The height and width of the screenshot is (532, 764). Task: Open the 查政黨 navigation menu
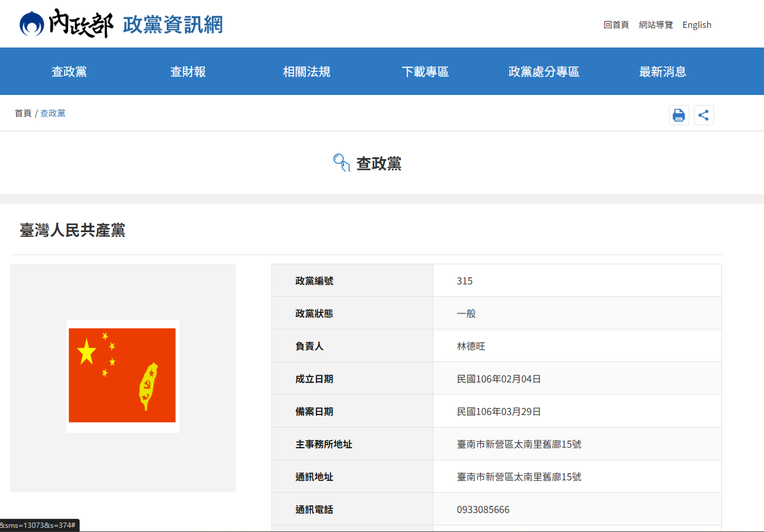coord(69,72)
